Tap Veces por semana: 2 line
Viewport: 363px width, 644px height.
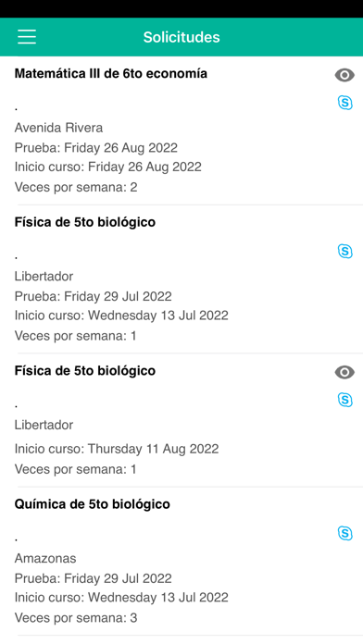point(76,187)
